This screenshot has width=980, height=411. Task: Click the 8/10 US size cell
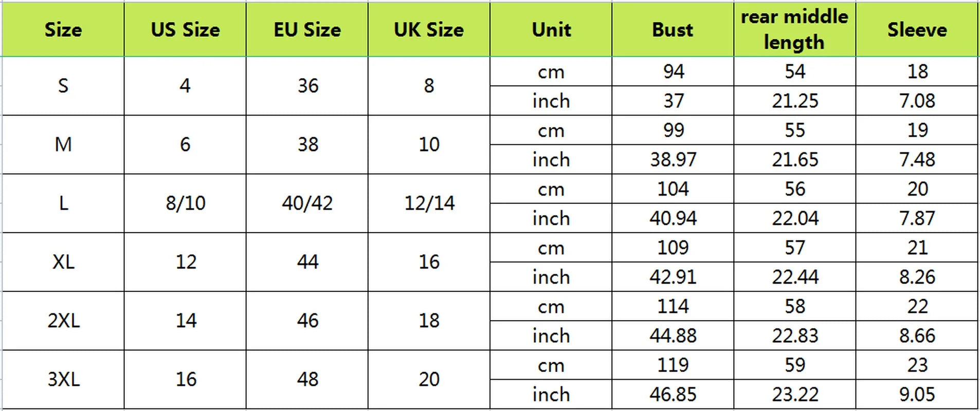pos(185,203)
